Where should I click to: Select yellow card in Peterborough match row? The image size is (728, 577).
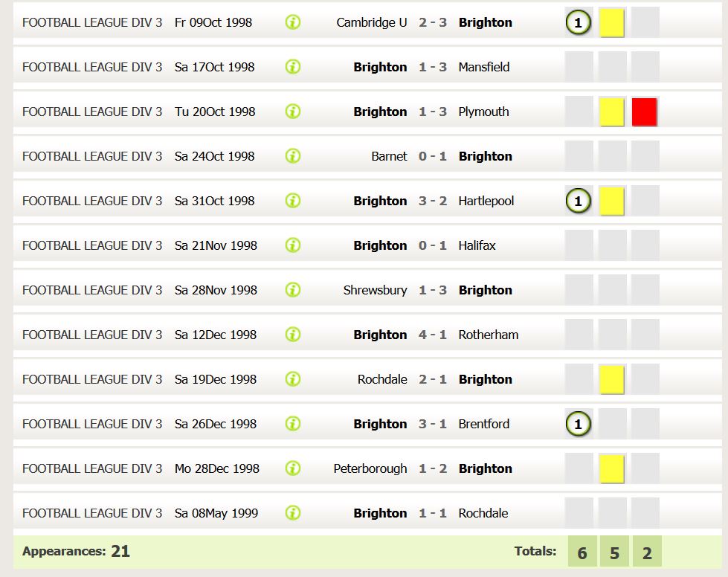pos(612,468)
